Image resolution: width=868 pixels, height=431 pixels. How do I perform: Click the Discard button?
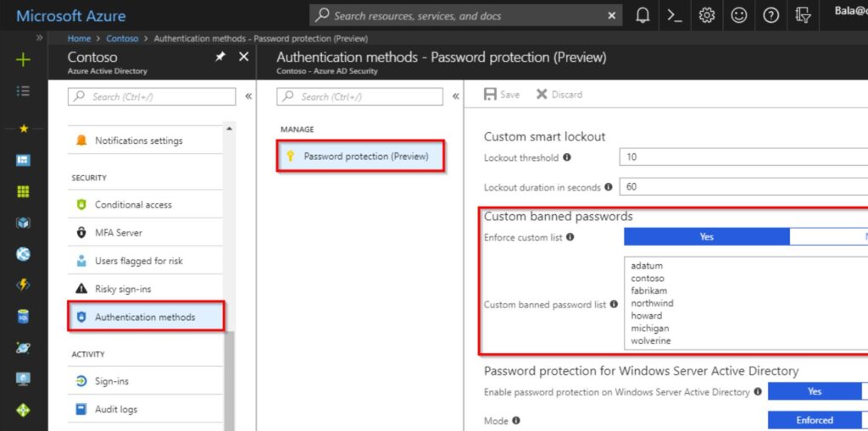(x=559, y=95)
